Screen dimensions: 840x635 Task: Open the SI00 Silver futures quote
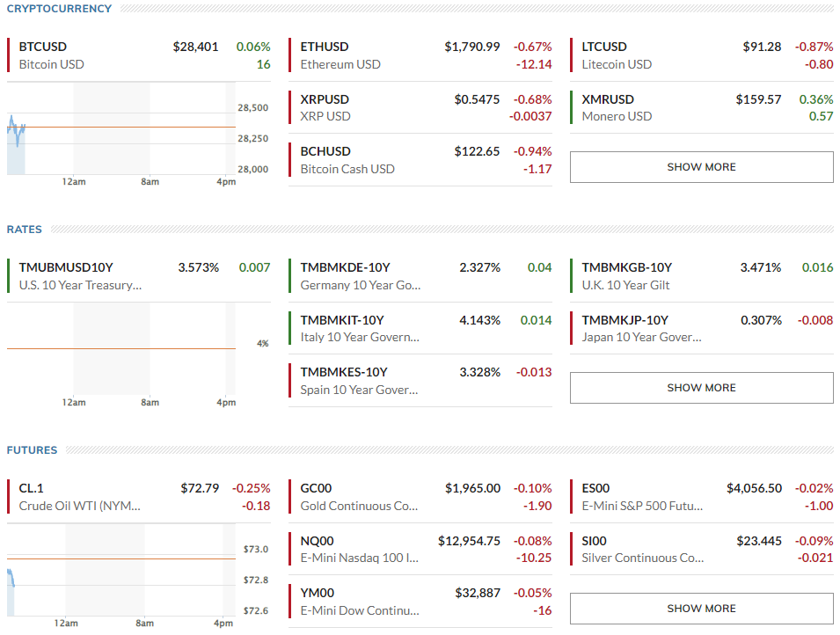[594, 541]
